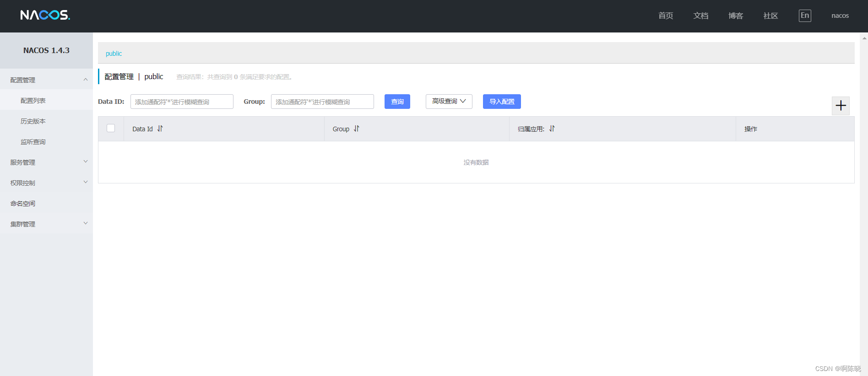Open the nacos user menu
The width and height of the screenshot is (868, 376).
(x=840, y=16)
